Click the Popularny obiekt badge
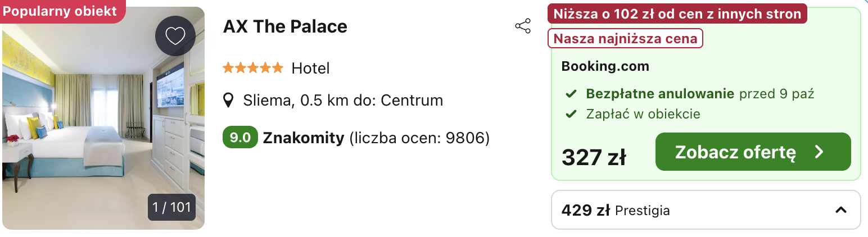 point(60,11)
